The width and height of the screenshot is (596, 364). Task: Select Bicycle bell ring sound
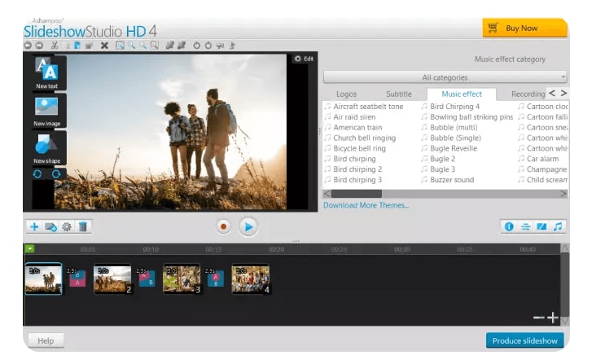coord(359,148)
